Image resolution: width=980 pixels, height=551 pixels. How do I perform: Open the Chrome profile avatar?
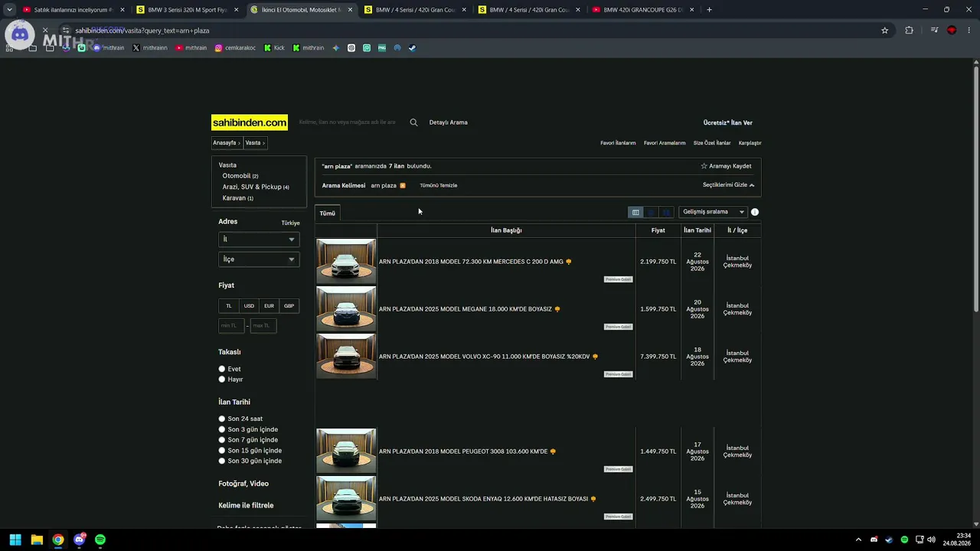952,31
